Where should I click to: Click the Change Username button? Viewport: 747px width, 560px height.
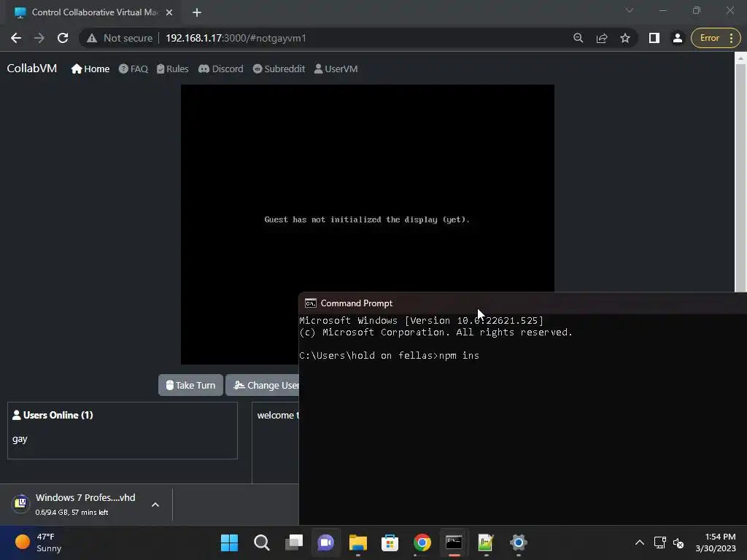[263, 385]
